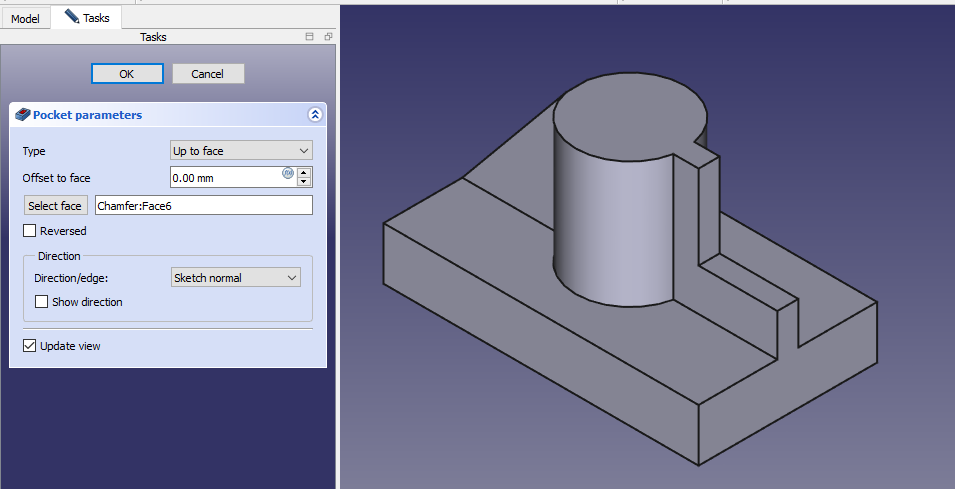Screen dimensions: 955x489
Task: Increase Offset to face with up arrow
Action: tap(304, 173)
